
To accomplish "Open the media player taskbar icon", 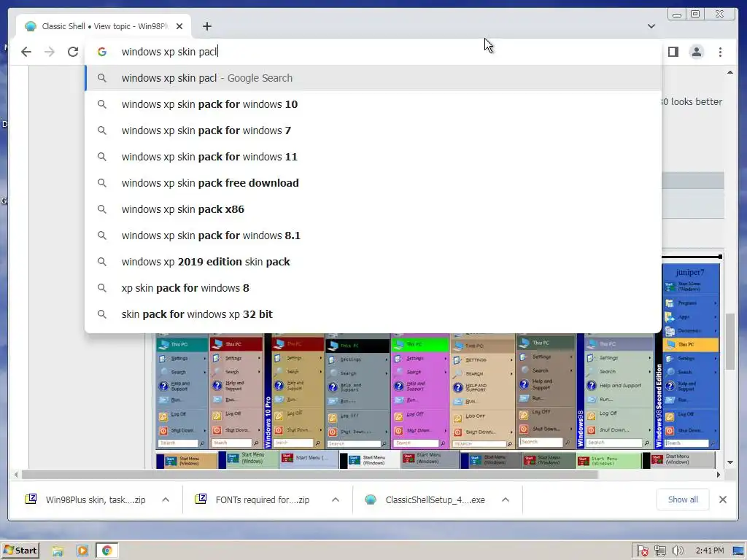I will click(x=82, y=551).
